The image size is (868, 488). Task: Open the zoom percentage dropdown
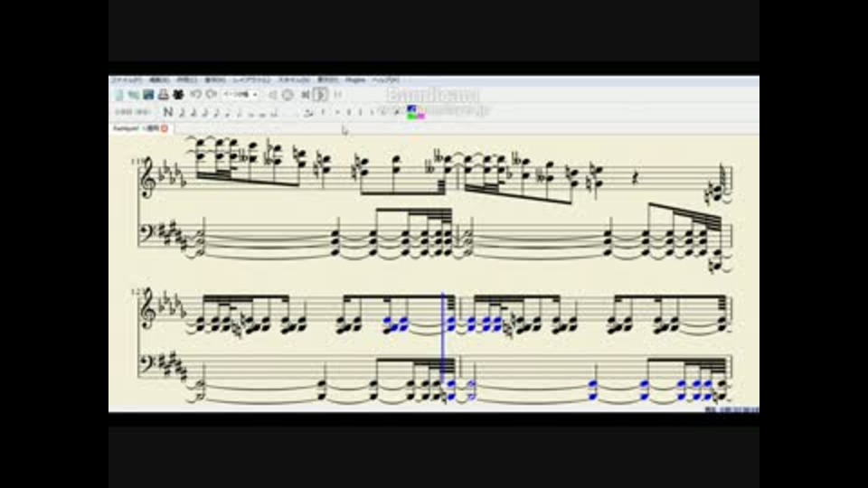tap(239, 94)
